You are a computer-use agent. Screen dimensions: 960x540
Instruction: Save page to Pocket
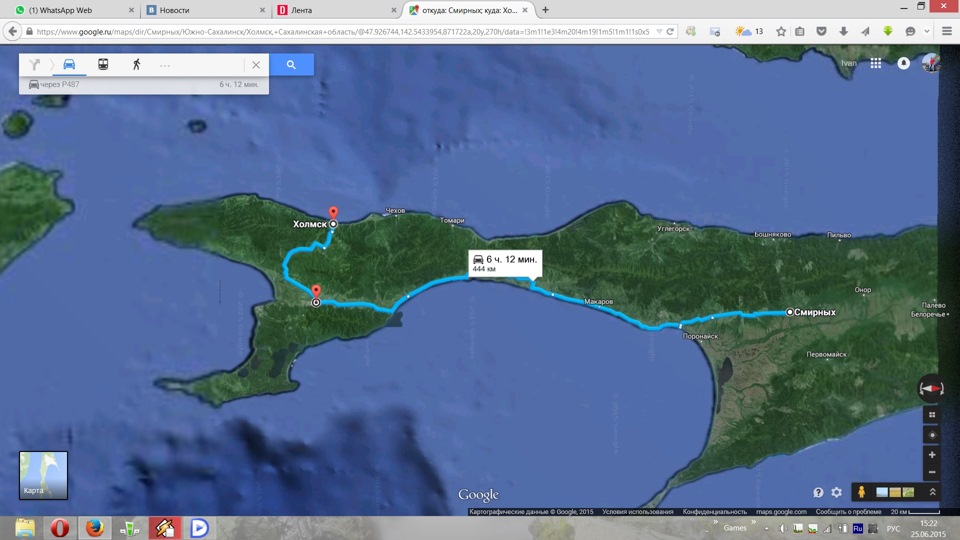coord(822,31)
